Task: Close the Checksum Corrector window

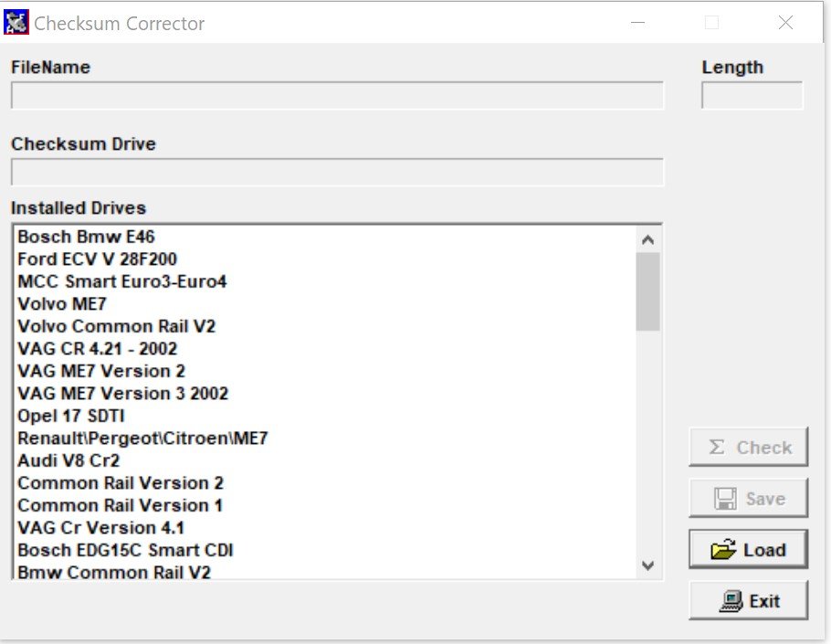Action: pos(785,23)
